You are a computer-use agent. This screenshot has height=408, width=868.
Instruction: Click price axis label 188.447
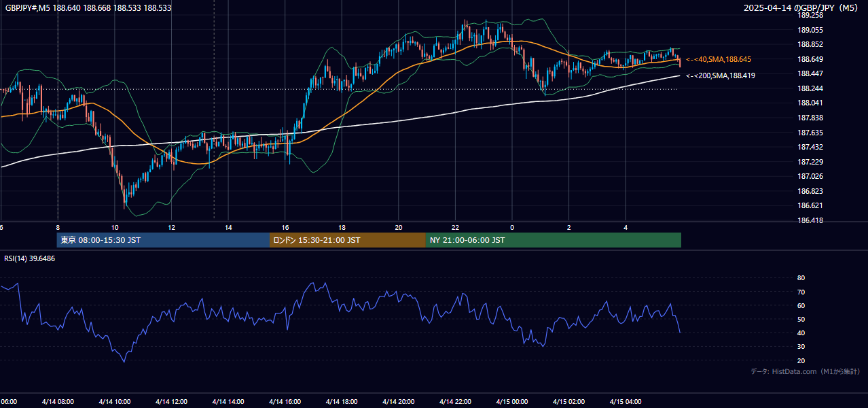click(810, 73)
